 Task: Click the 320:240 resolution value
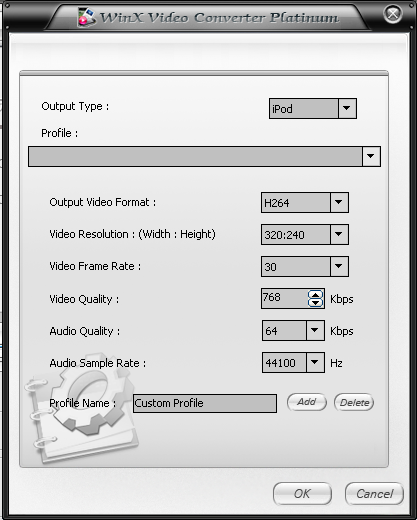click(x=296, y=234)
